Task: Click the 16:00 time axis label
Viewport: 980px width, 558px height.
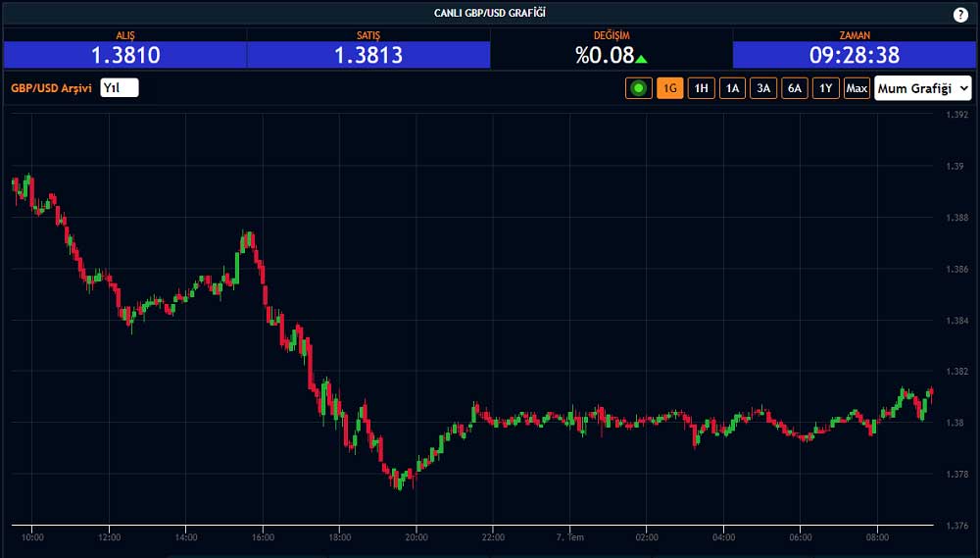Action: [263, 537]
